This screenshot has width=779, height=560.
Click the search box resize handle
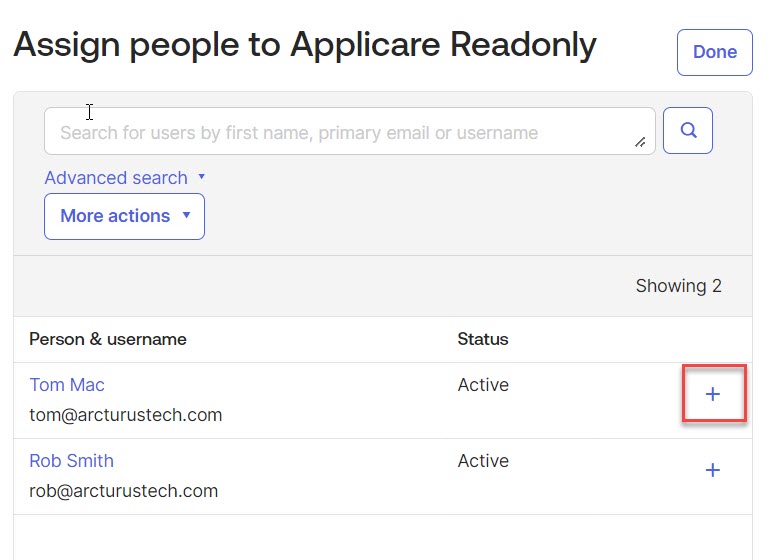pos(640,143)
